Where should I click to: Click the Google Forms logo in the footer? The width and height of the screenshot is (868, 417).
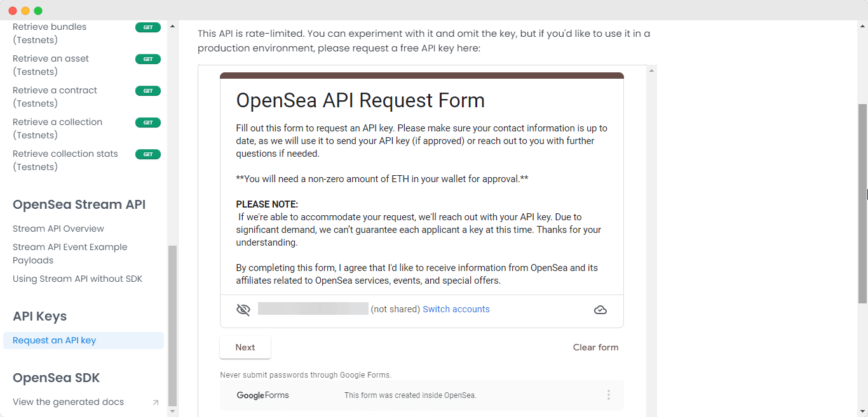[x=262, y=395]
